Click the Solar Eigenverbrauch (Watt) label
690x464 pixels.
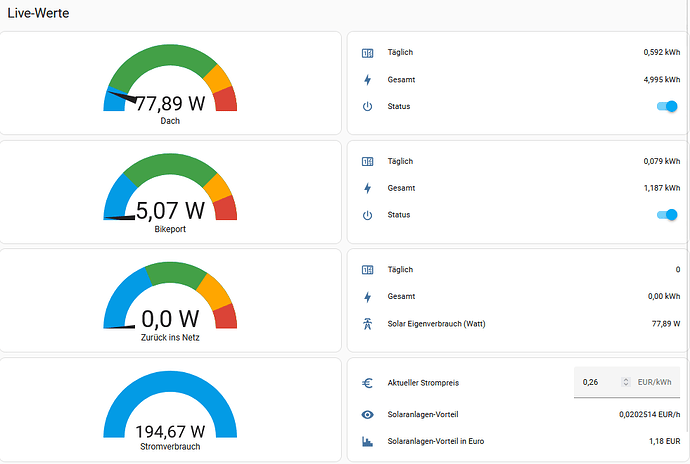point(440,324)
